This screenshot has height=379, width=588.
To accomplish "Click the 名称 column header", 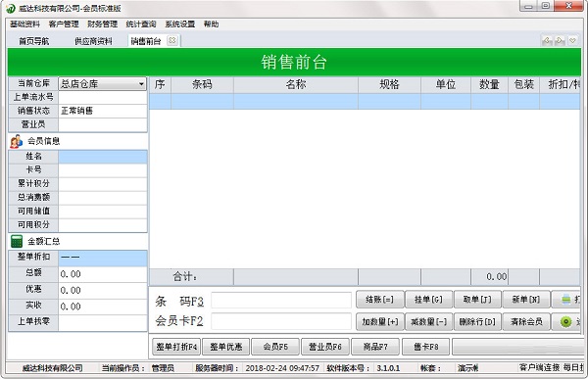I will coord(296,85).
